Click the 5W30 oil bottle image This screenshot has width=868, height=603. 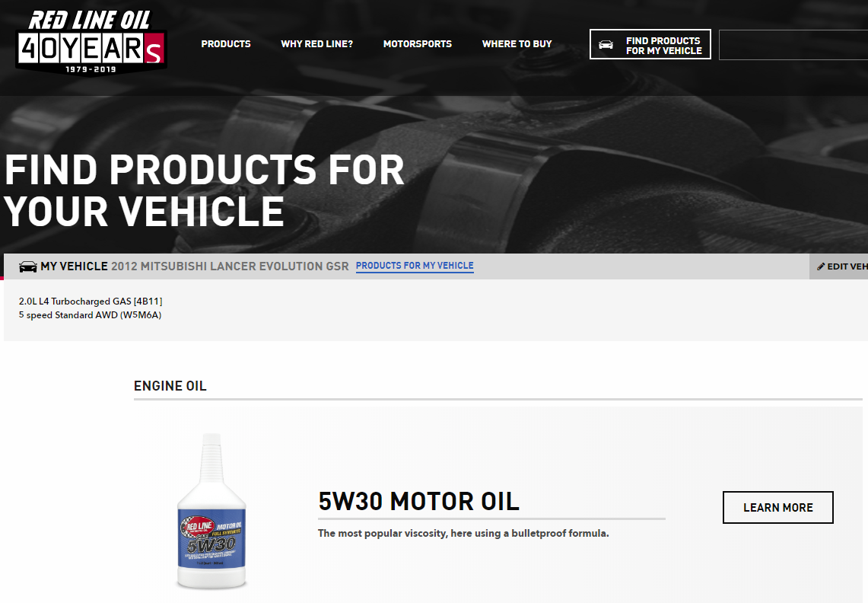pyautogui.click(x=211, y=510)
